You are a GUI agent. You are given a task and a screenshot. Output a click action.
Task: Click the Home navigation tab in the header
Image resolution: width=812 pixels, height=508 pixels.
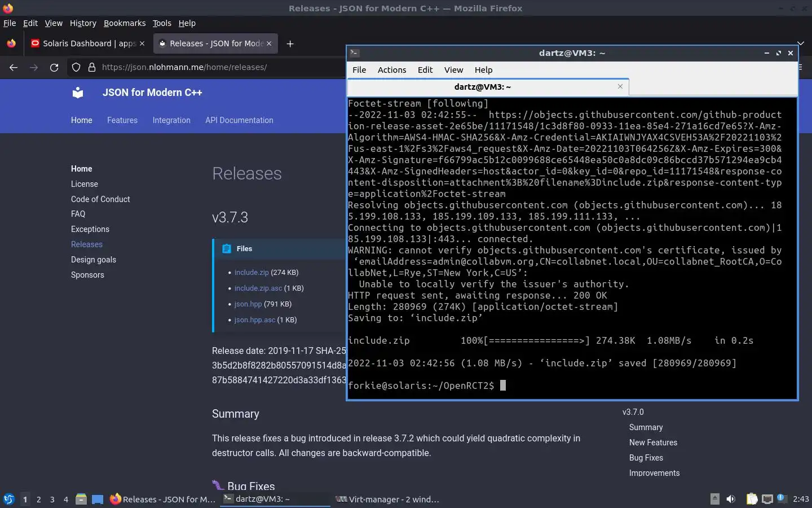pyautogui.click(x=82, y=120)
